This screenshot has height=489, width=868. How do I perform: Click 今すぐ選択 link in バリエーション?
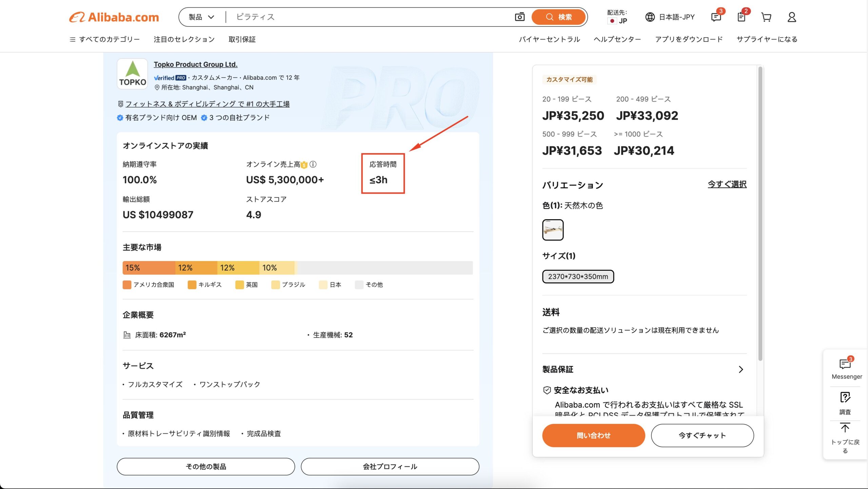click(727, 184)
